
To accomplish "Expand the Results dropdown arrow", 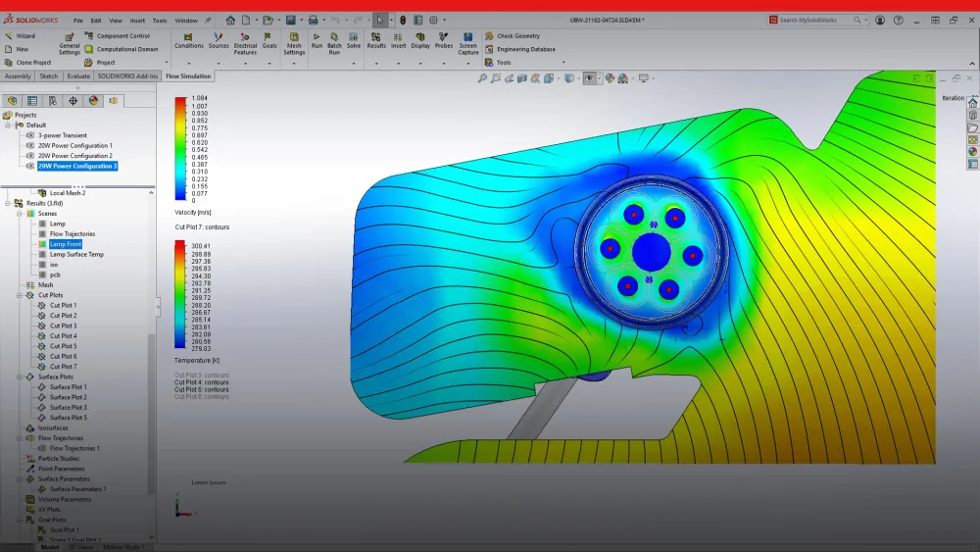I will (376, 63).
